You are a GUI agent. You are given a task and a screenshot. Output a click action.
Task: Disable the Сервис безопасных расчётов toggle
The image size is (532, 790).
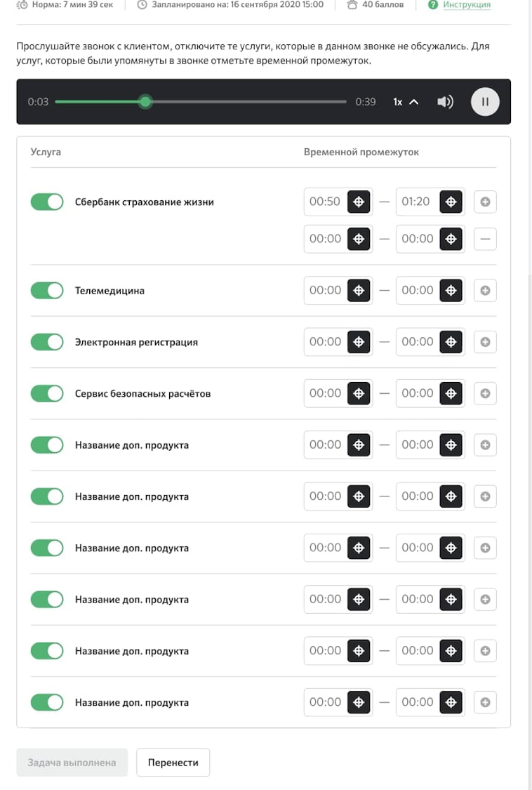(47, 393)
